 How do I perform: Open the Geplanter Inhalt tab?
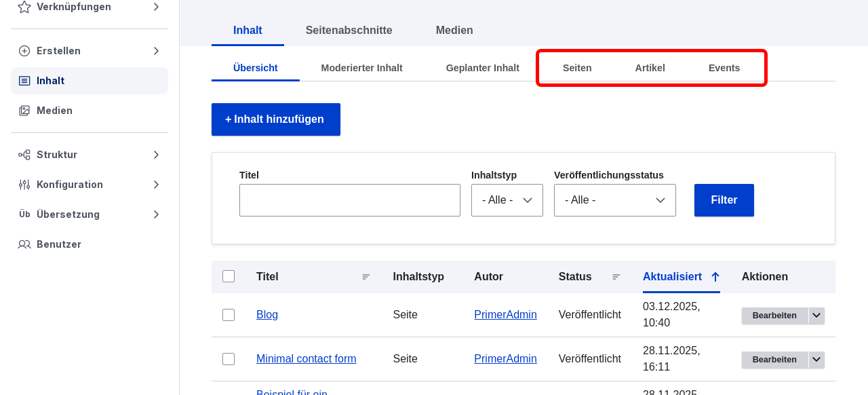pos(483,68)
